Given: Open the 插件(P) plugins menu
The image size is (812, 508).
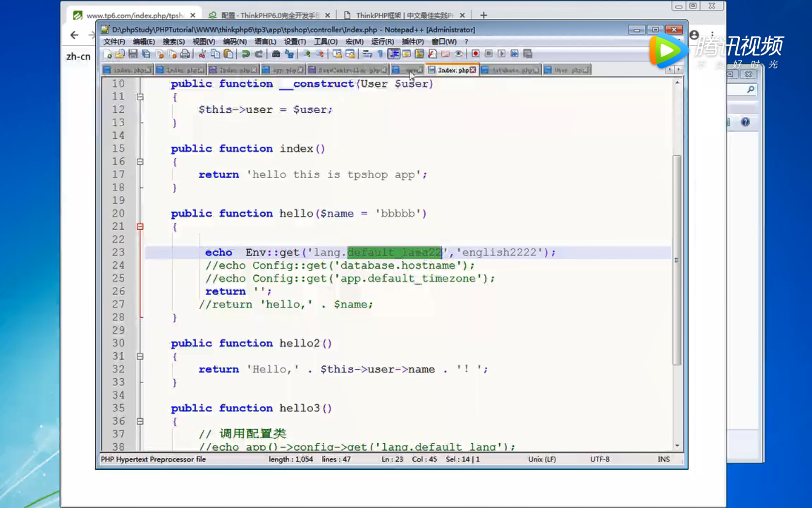Looking at the screenshot, I should pyautogui.click(x=413, y=42).
